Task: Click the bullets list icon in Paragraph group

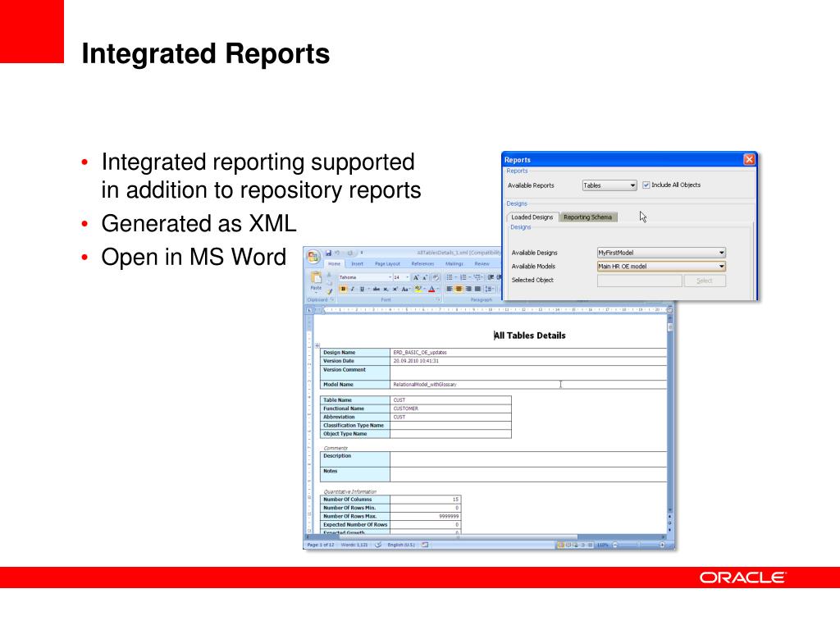Action: (450, 277)
